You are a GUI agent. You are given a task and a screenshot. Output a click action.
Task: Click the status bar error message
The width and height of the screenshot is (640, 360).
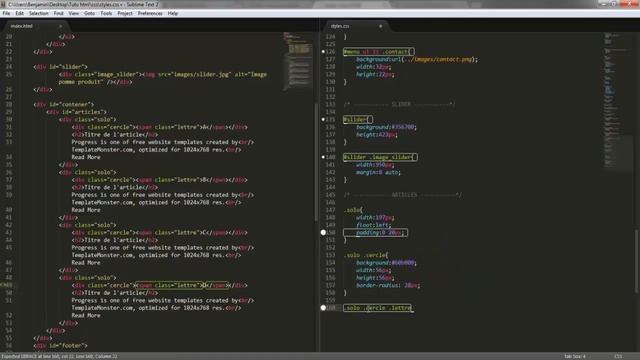tap(60, 356)
